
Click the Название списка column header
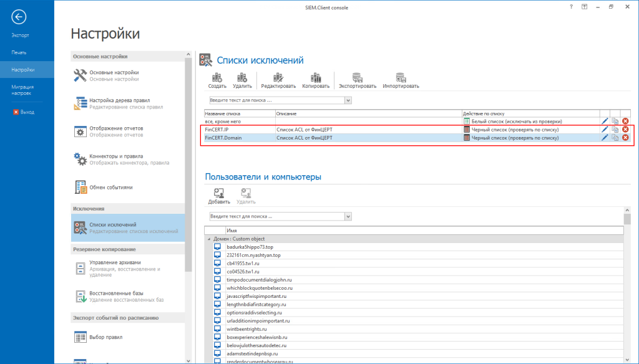[x=240, y=113]
